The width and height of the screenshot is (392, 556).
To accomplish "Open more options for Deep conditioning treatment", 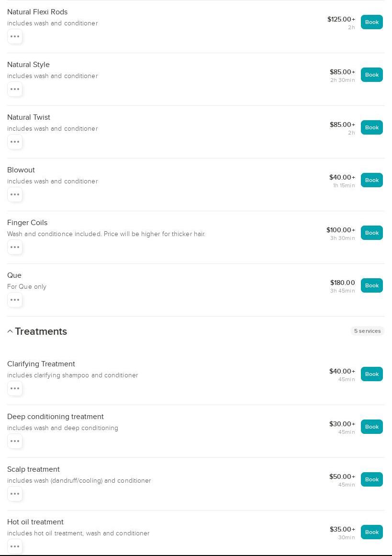I will coord(15,442).
